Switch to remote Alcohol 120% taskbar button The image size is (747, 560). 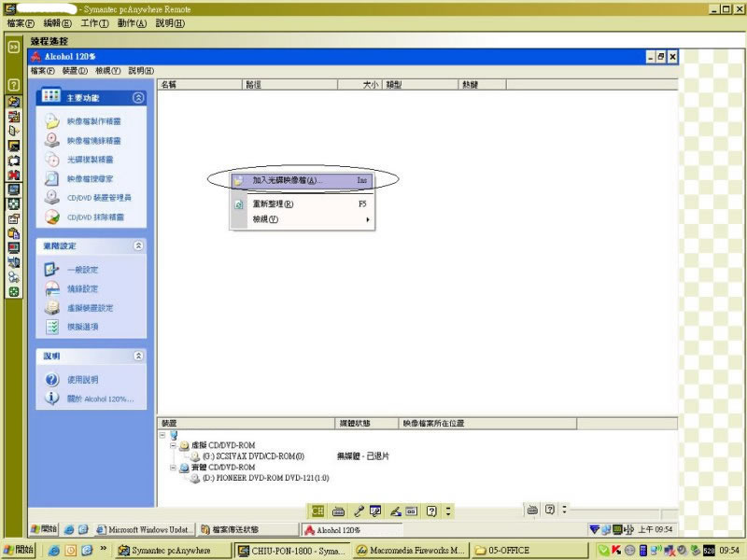point(352,530)
